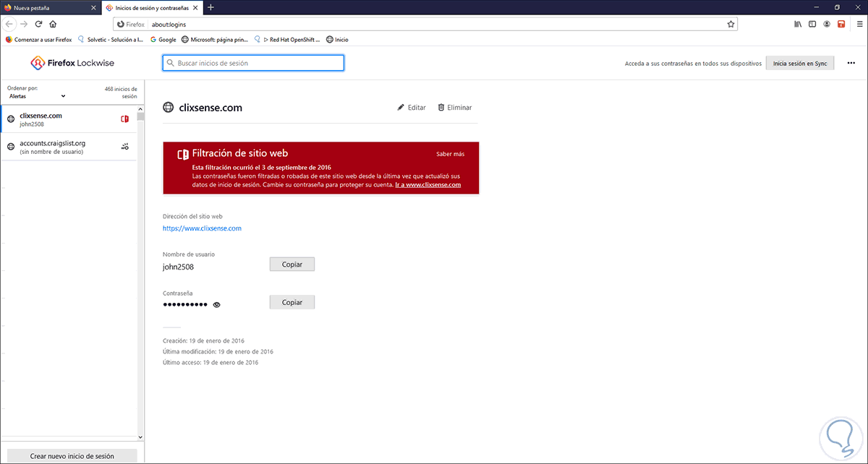Click the breach alert badge next to clixsense.com

click(x=124, y=119)
